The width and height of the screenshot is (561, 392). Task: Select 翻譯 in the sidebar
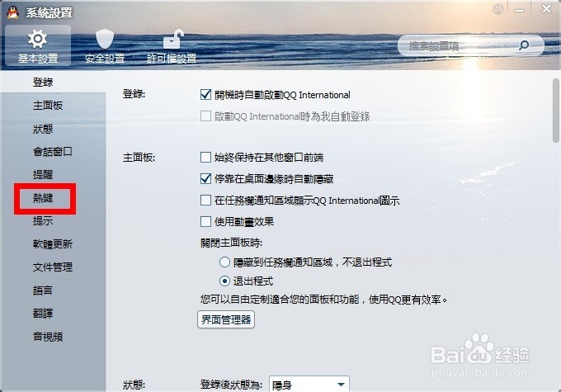pyautogui.click(x=43, y=314)
